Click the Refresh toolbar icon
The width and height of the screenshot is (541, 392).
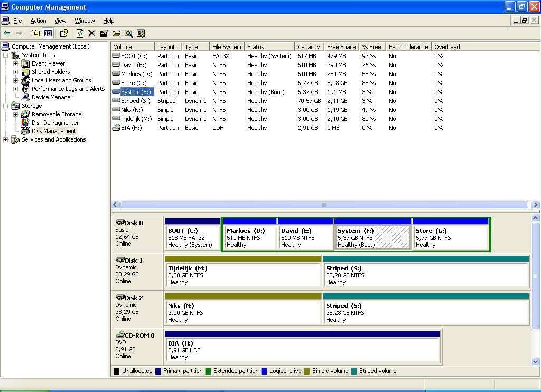80,33
